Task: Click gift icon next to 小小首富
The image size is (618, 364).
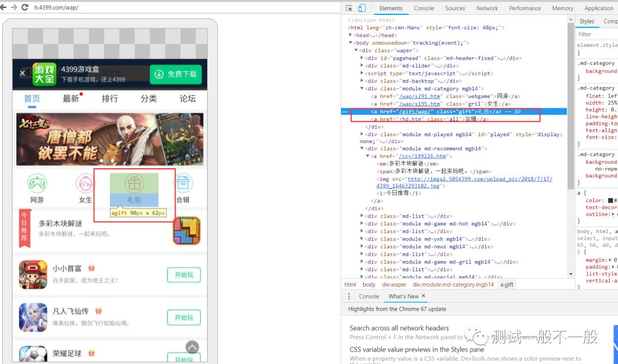Action: pyautogui.click(x=92, y=268)
